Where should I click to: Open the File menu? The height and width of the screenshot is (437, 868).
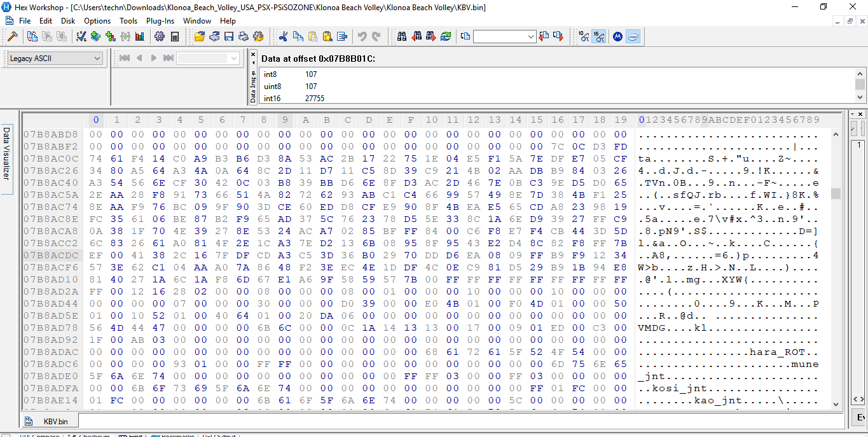coord(25,21)
